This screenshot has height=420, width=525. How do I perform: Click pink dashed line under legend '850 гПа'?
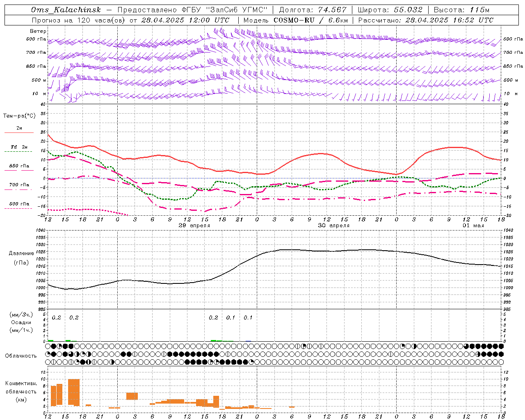tap(18, 171)
